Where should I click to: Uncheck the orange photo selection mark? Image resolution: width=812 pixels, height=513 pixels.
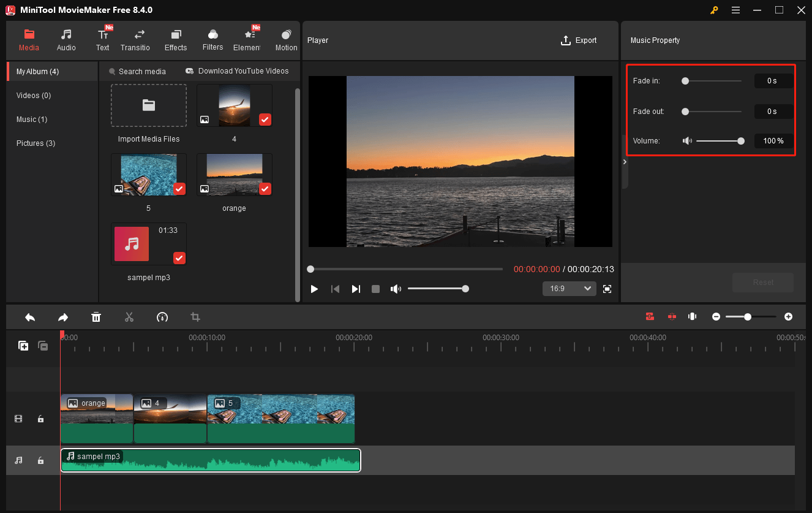(x=265, y=189)
